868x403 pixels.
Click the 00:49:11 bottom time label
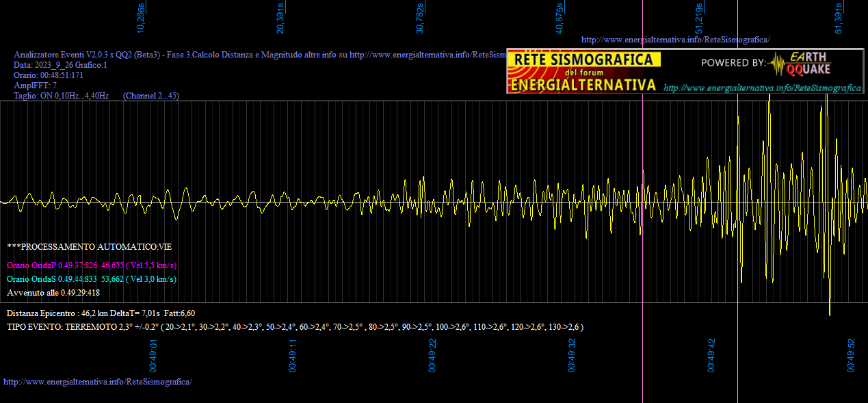293,356
